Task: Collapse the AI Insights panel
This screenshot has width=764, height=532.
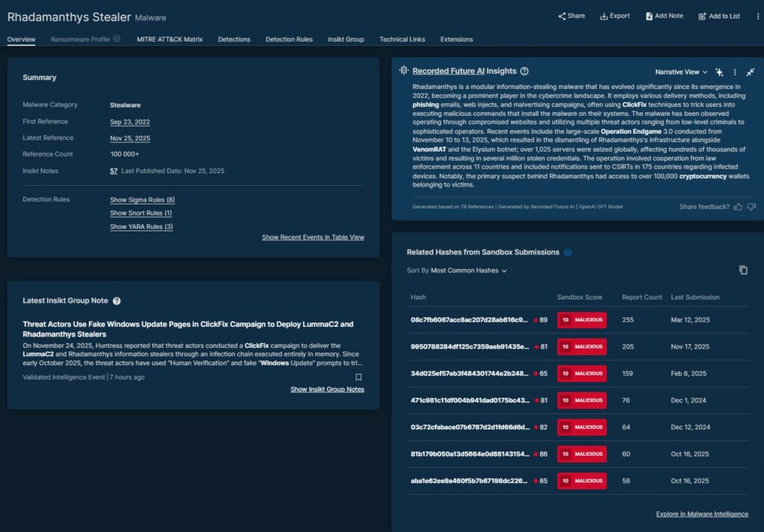Action: tap(751, 72)
